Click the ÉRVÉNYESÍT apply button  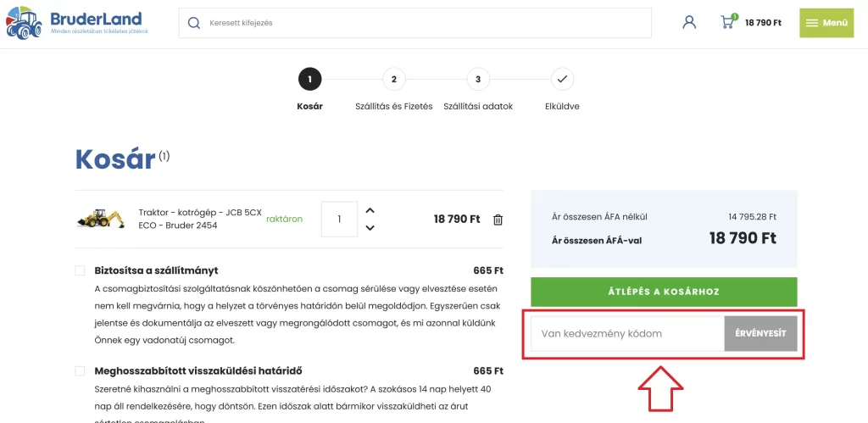tap(760, 334)
